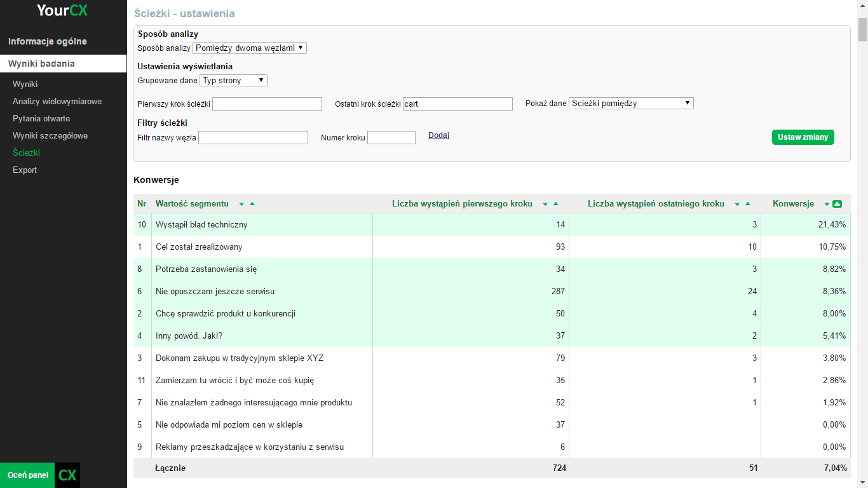Sort ostatniego kroku column ascending arrow
Viewport: 868px width, 488px height.
point(748,204)
